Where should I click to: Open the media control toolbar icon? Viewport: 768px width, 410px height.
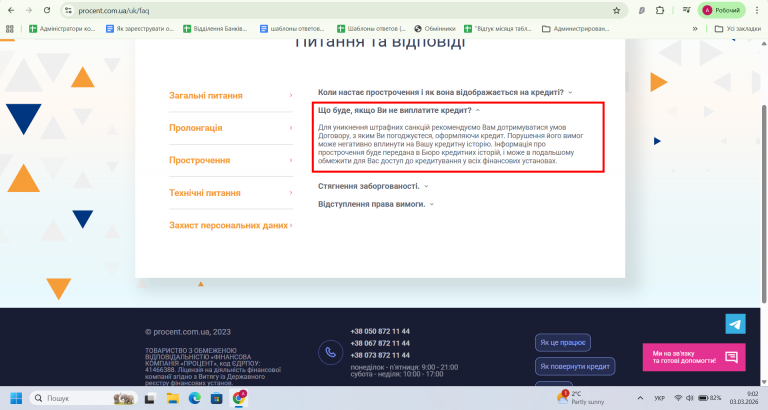[x=687, y=10]
